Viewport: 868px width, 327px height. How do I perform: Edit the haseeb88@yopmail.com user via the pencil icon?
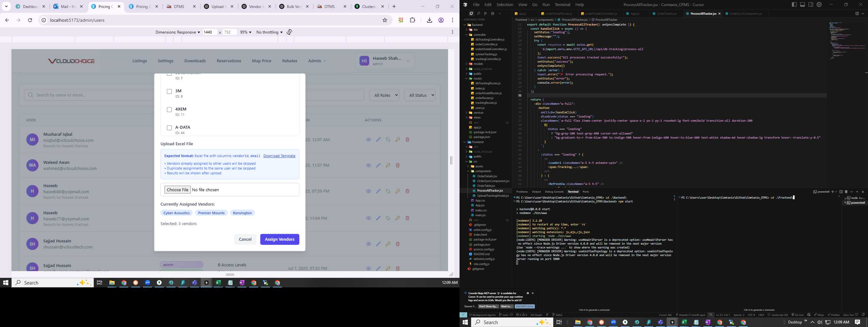pos(378,191)
